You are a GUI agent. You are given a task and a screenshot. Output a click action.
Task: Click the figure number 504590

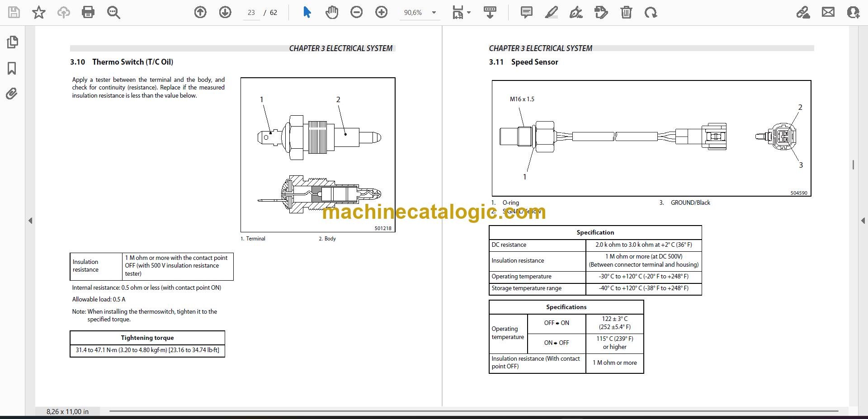(799, 193)
